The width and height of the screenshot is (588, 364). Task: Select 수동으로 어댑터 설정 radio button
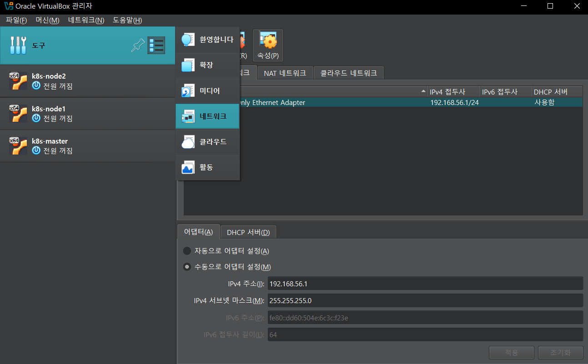[x=187, y=267]
